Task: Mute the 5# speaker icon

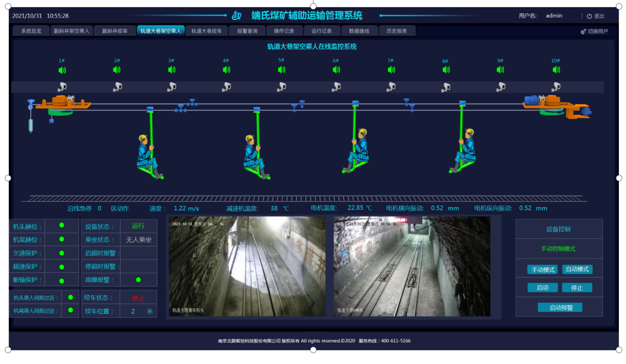Action: 281,70
